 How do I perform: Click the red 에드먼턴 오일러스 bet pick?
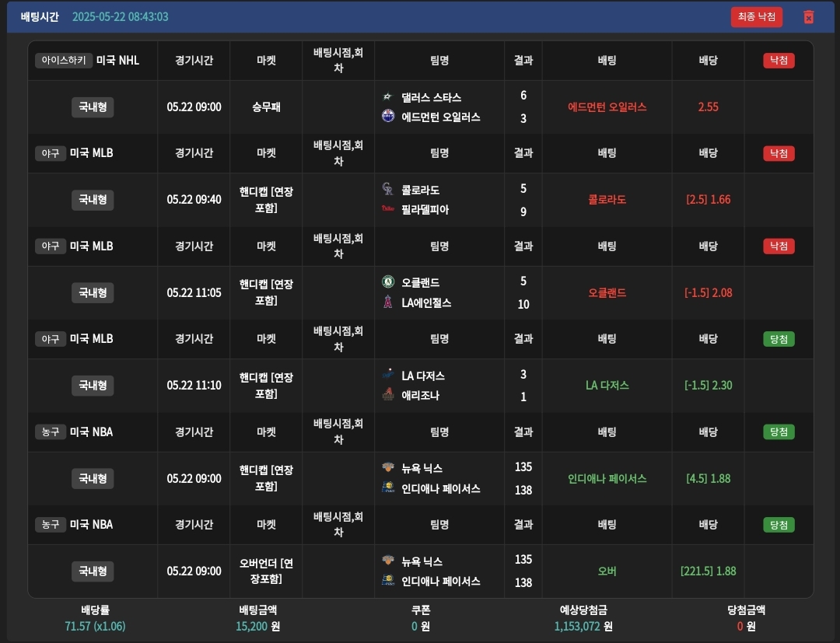coord(607,107)
